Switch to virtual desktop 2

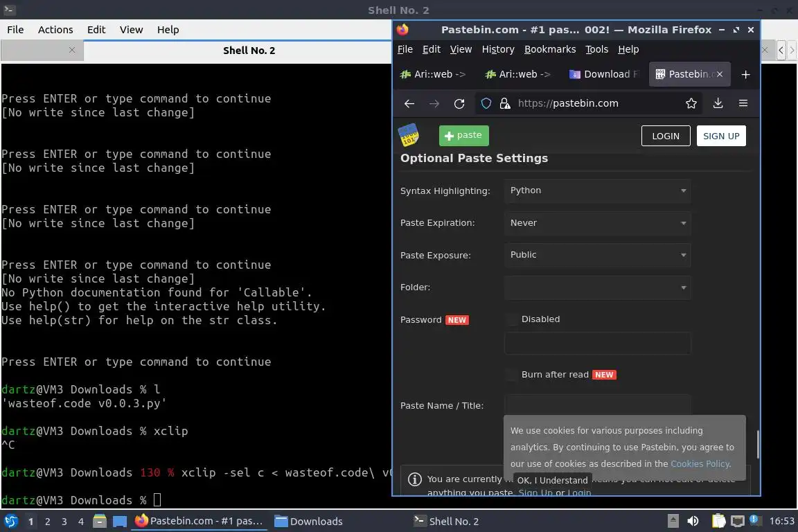(47, 522)
